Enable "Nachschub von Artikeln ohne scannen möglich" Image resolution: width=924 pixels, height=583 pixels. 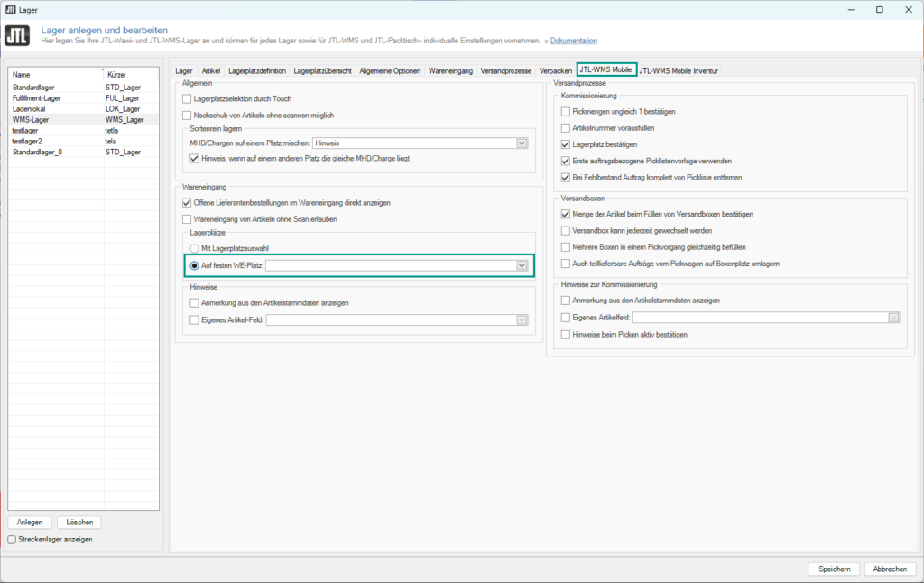point(188,116)
